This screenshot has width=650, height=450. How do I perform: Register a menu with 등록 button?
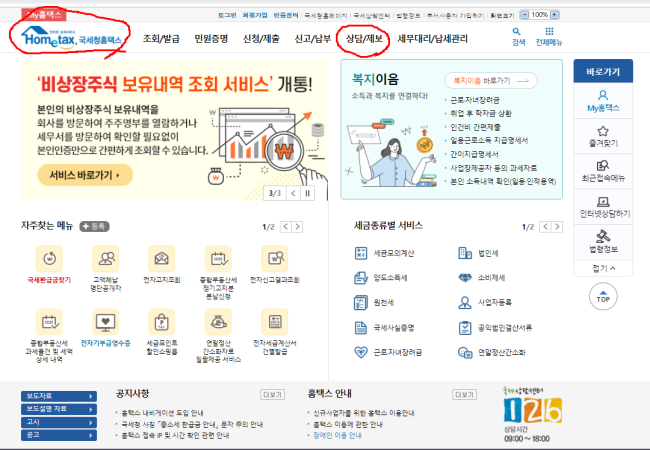tap(95, 226)
